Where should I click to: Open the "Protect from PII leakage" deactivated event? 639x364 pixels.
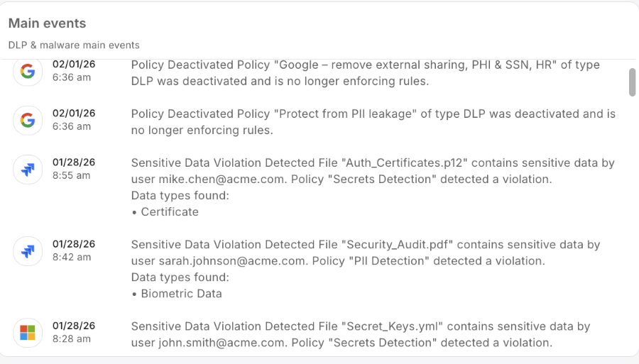373,122
